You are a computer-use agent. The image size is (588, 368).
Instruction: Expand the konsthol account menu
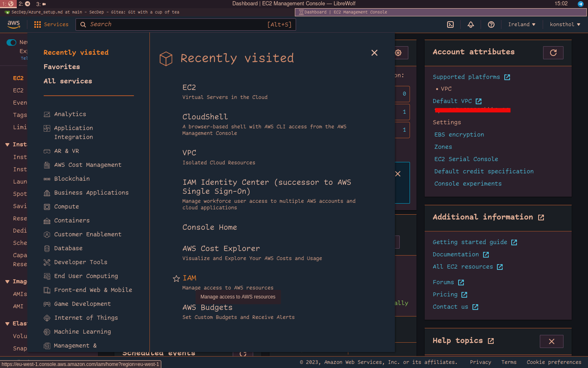point(565,25)
